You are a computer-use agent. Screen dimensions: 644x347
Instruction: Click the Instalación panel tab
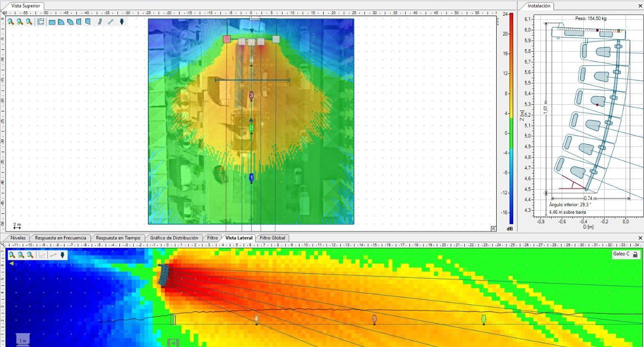coord(539,6)
